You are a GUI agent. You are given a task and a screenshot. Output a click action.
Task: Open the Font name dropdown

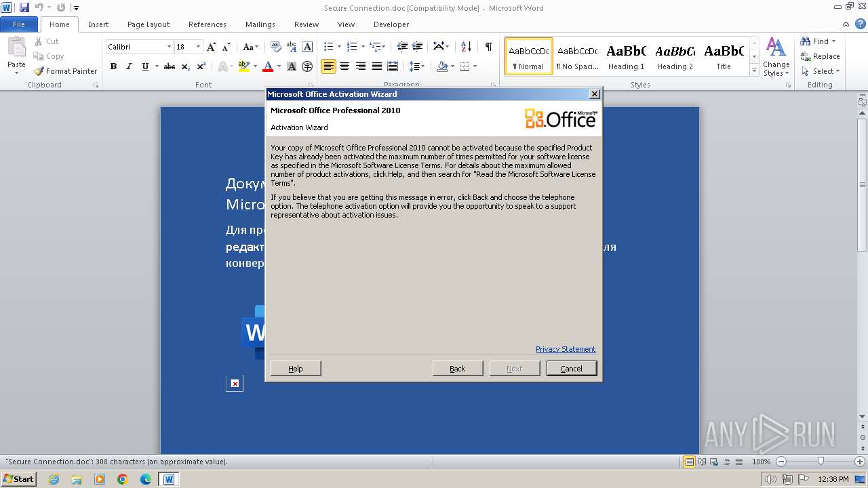[169, 47]
